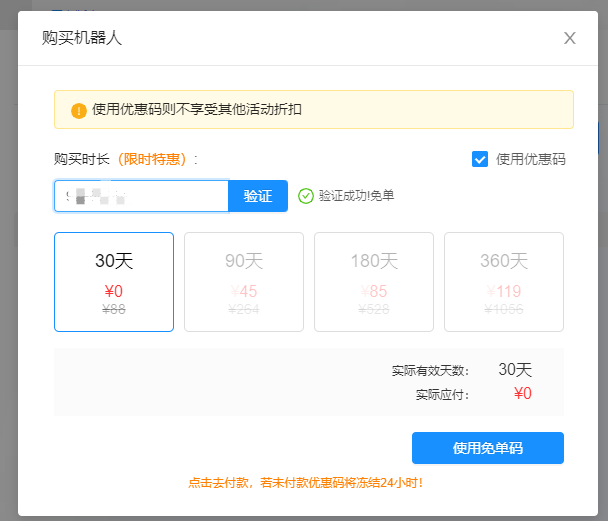
Task: Focus the coupon code input field
Action: tap(141, 196)
